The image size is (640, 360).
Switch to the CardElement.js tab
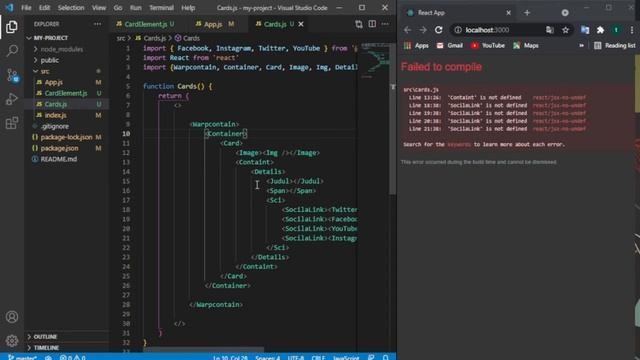pyautogui.click(x=145, y=24)
